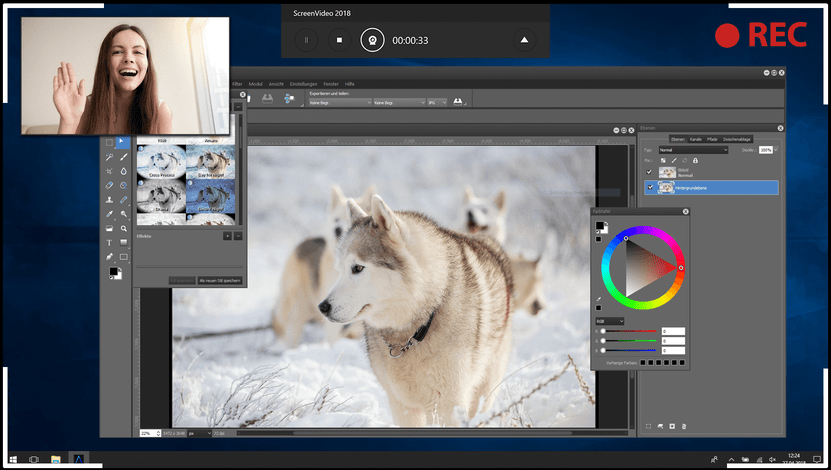The width and height of the screenshot is (831, 470).
Task: Open the opacity 100% dropdown arrow
Action: pyautogui.click(x=776, y=150)
